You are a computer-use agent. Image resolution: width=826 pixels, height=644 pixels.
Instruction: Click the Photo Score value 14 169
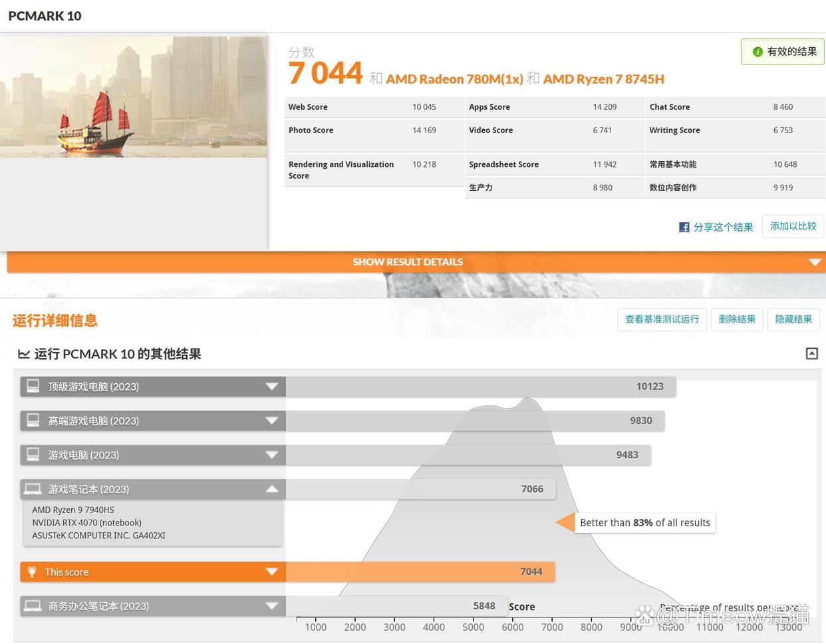point(424,130)
